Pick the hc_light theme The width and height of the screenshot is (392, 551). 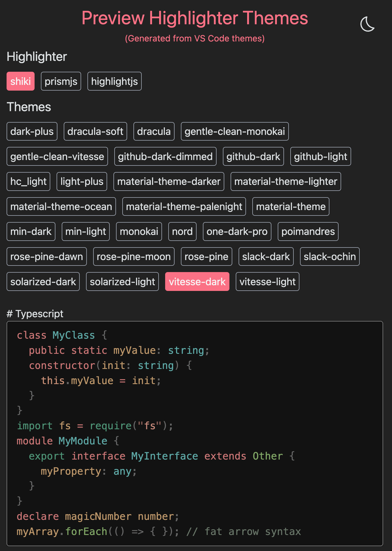coord(28,181)
